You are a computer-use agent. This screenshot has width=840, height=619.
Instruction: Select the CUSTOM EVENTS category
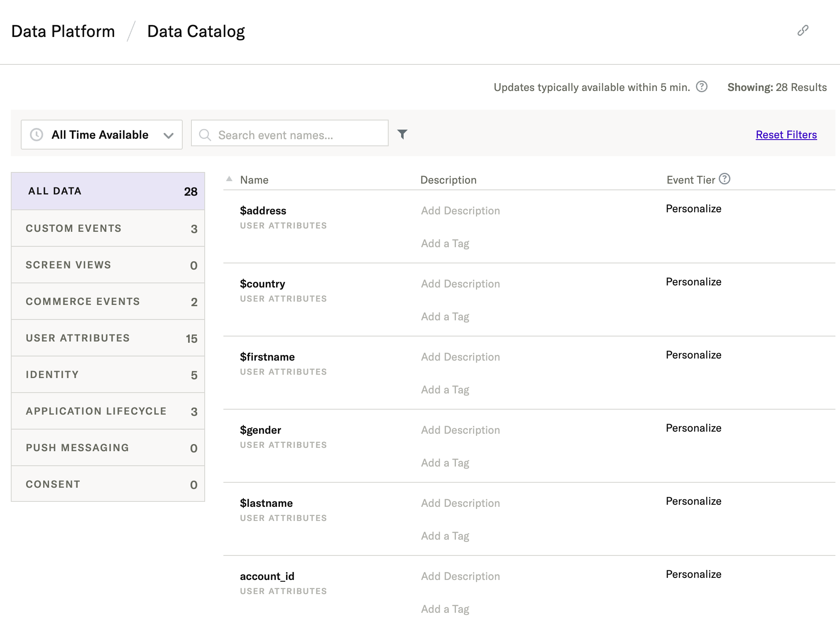108,228
